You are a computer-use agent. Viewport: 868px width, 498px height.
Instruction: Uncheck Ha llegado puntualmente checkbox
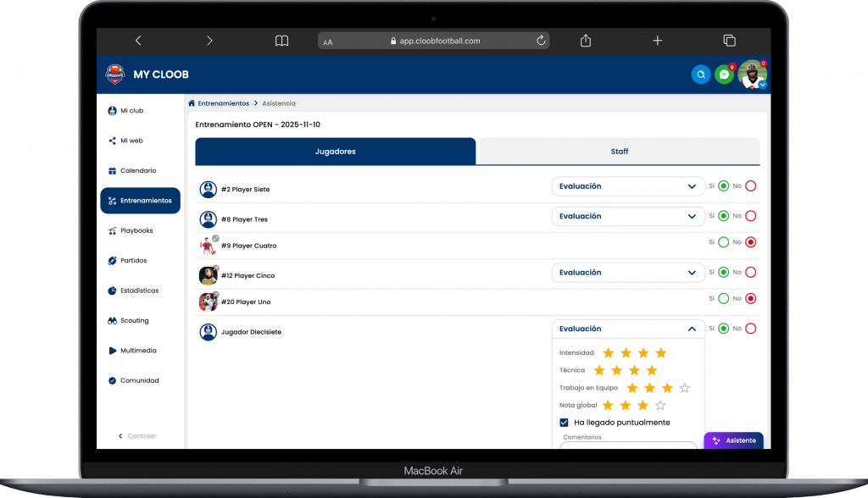click(x=565, y=422)
